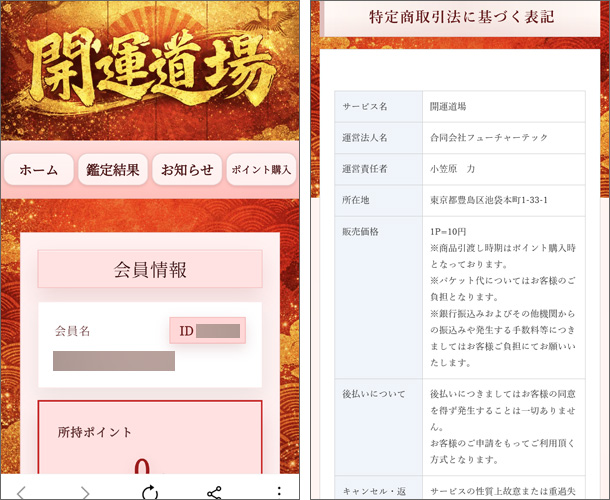Tap the browser back arrow icon
The width and height of the screenshot is (610, 500).
point(21,492)
